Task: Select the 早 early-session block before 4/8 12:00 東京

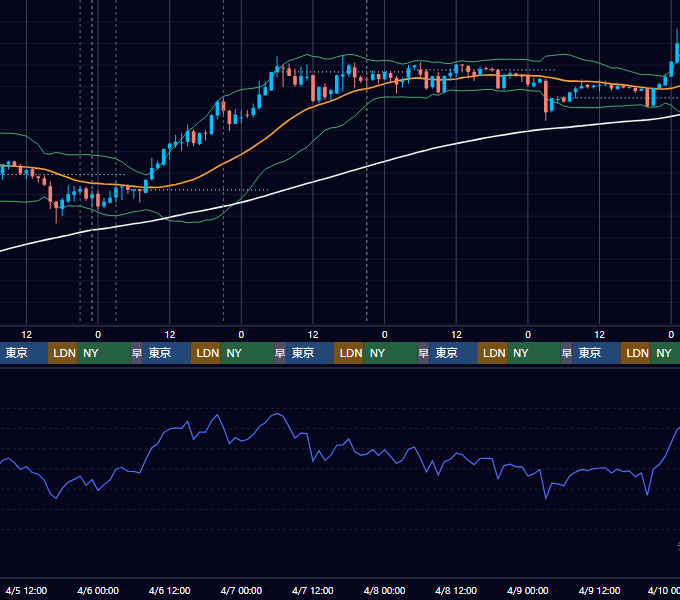Action: coord(423,353)
